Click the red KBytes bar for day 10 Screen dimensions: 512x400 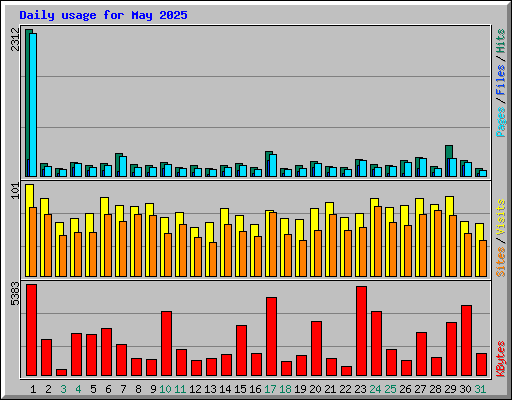coord(166,344)
